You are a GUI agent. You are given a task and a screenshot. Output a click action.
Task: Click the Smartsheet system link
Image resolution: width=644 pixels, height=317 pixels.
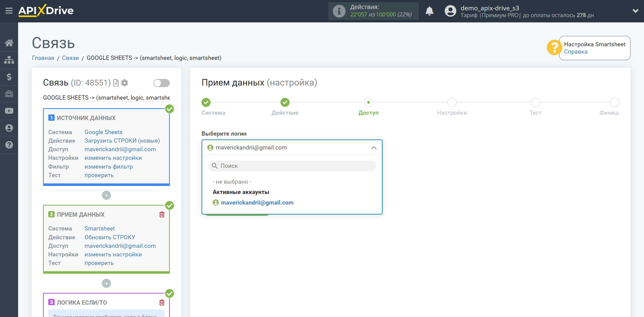click(100, 228)
